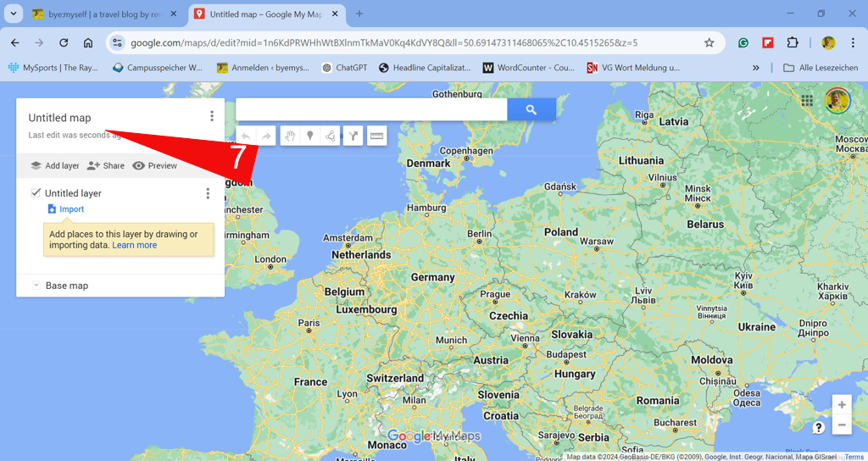868x461 pixels.
Task: Click the Share button
Action: pyautogui.click(x=106, y=165)
